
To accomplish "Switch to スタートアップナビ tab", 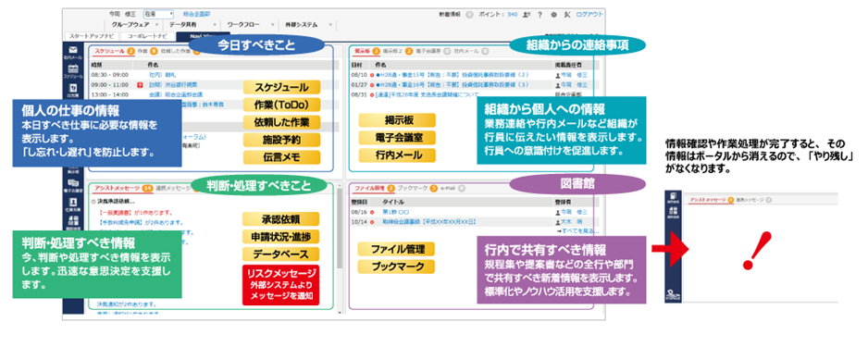I will pyautogui.click(x=92, y=36).
